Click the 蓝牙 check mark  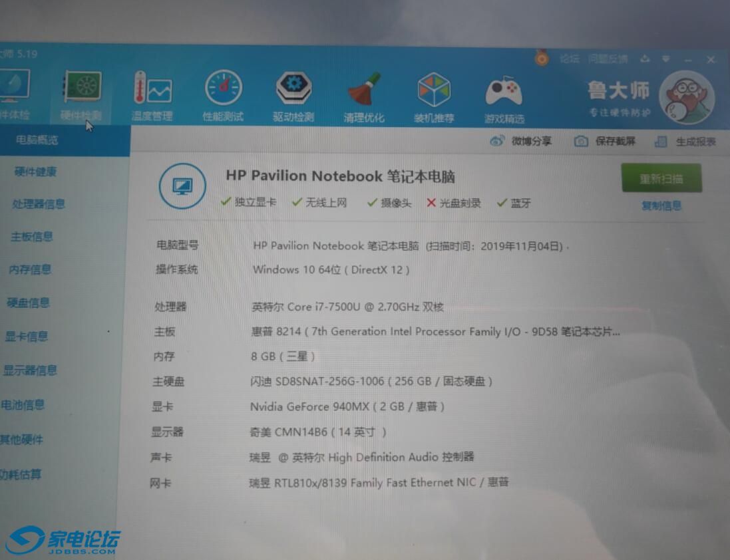click(501, 203)
